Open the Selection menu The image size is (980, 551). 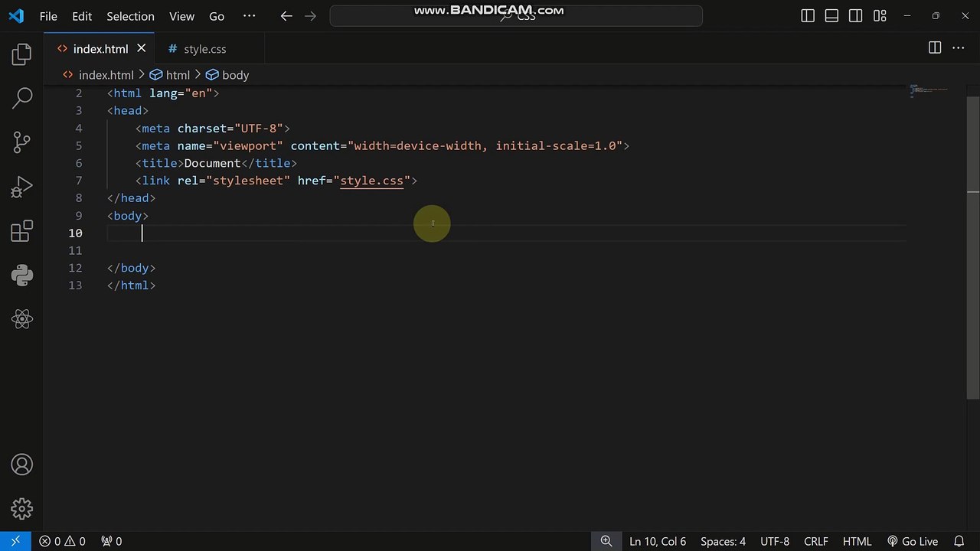click(130, 16)
